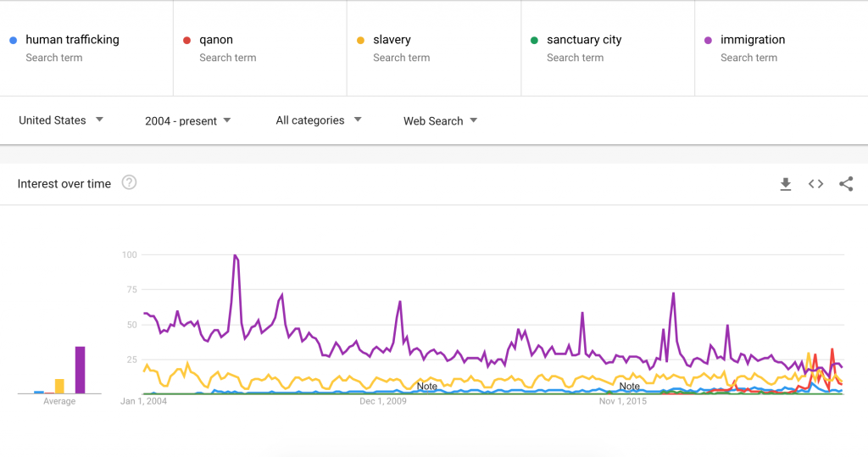Click the embed code icon
868x457 pixels.
815,184
